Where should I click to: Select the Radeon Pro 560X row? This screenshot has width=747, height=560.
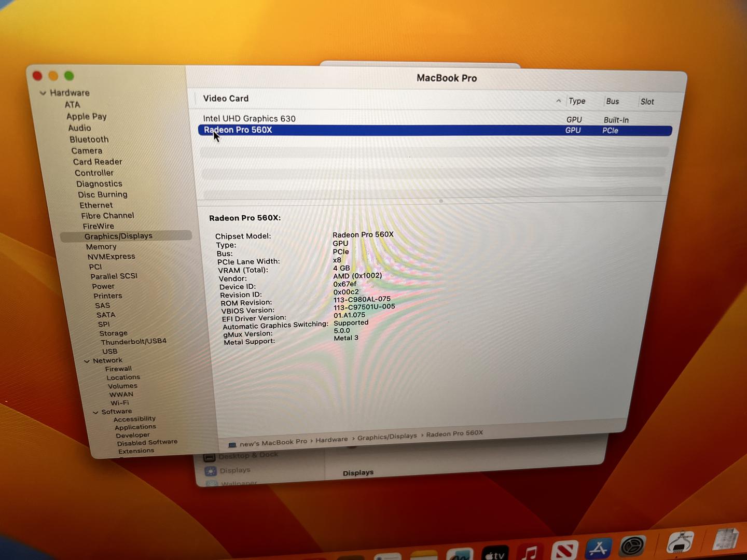(435, 130)
